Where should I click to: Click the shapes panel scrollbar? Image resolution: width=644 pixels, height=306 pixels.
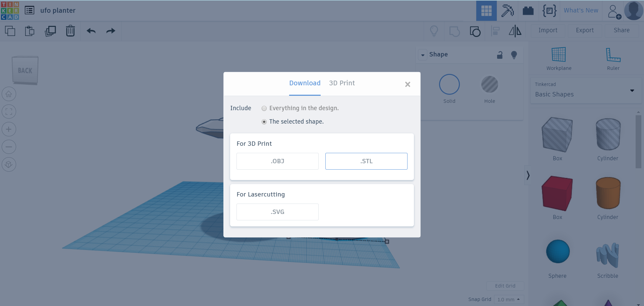point(638,141)
